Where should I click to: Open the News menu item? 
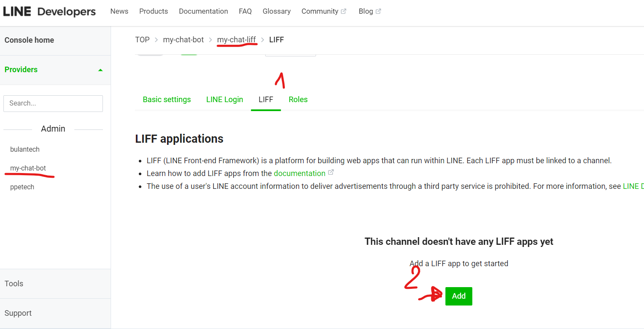(119, 11)
